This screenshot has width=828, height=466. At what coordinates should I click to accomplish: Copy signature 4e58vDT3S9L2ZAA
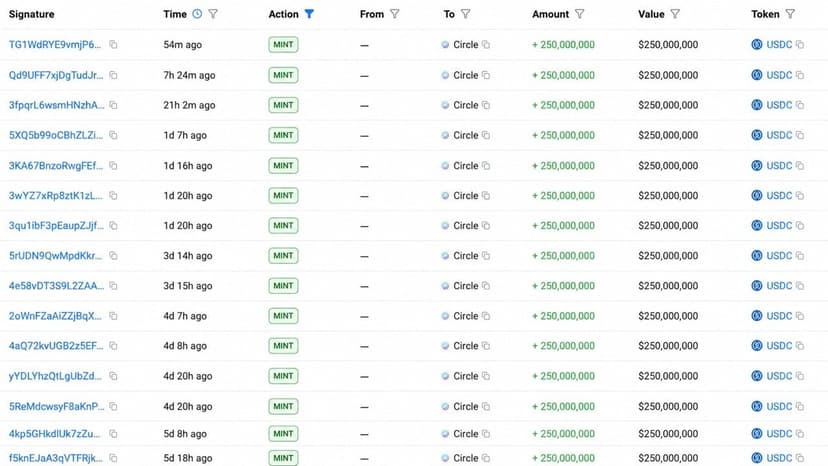pyautogui.click(x=113, y=286)
